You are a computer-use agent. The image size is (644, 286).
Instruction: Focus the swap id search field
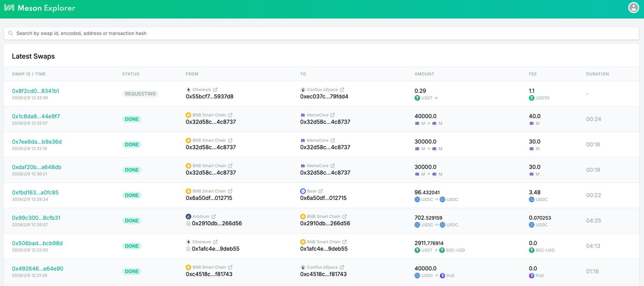[321, 33]
